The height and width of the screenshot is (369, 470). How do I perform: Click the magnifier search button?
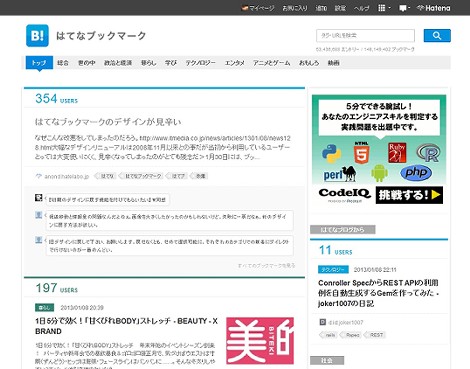437,36
